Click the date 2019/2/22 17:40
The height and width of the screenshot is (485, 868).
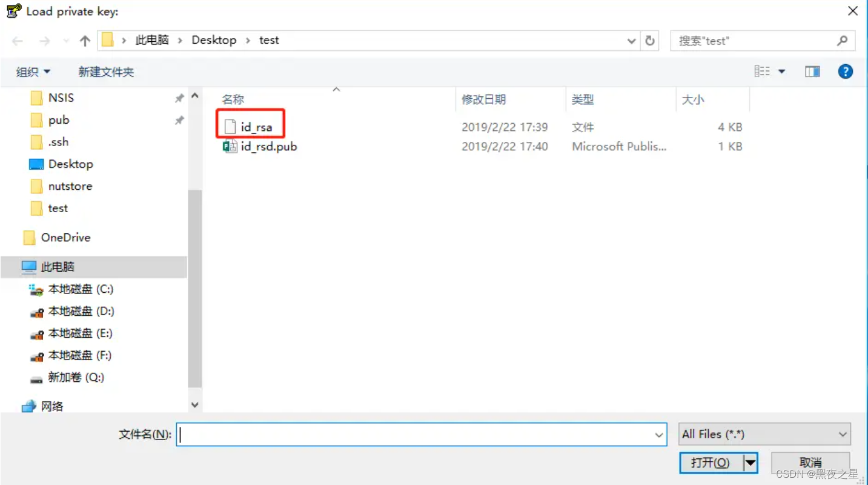505,147
